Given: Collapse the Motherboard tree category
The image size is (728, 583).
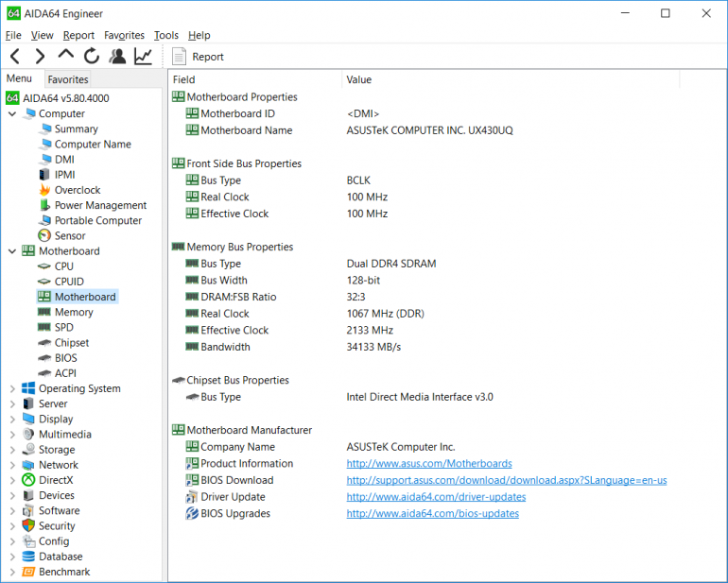Looking at the screenshot, I should coord(12,251).
